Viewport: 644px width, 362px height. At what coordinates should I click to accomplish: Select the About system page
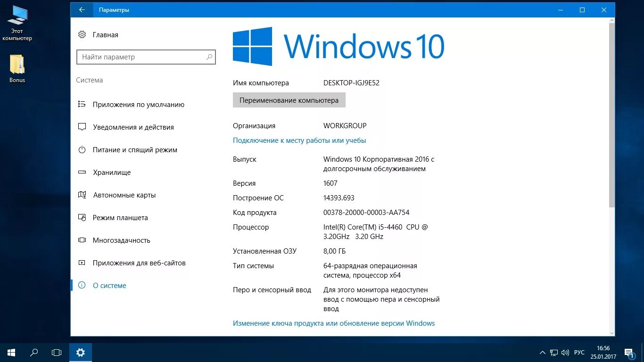(109, 286)
